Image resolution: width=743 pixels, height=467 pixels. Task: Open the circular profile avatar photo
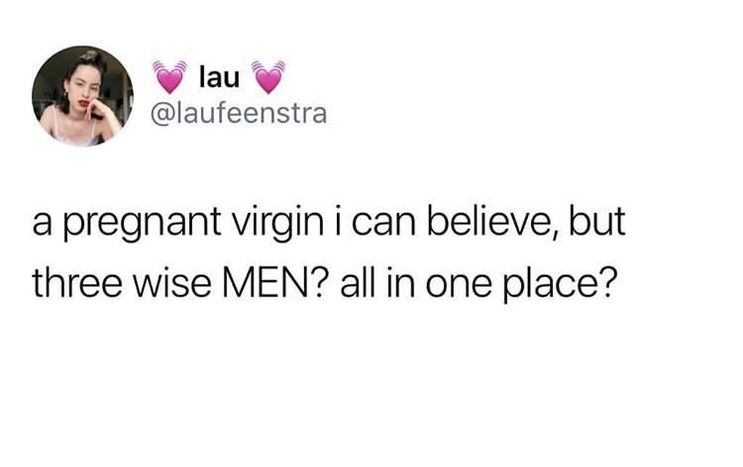pos(82,96)
